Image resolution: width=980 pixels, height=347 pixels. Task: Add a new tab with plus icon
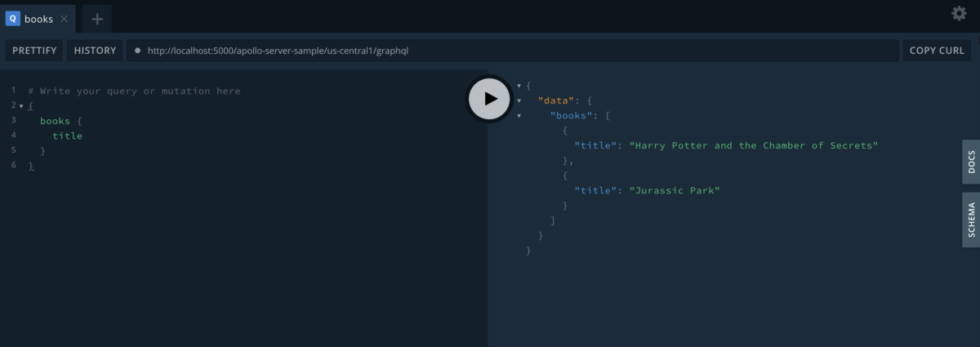97,18
